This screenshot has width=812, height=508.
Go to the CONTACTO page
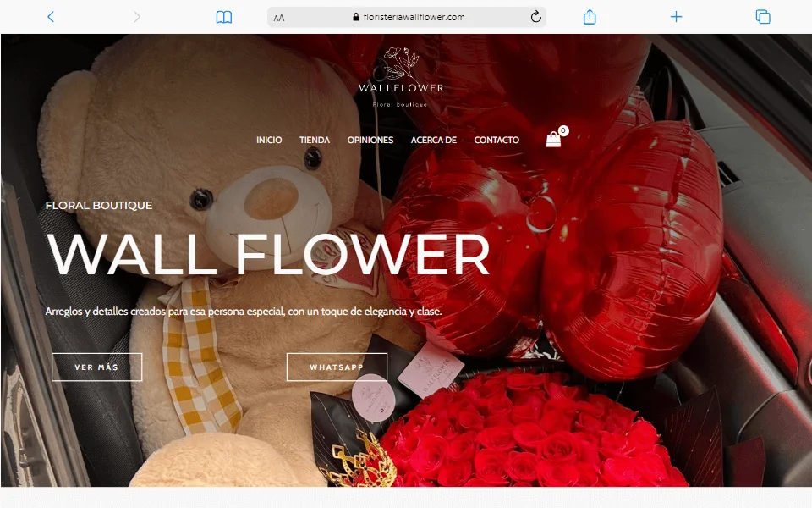click(497, 140)
